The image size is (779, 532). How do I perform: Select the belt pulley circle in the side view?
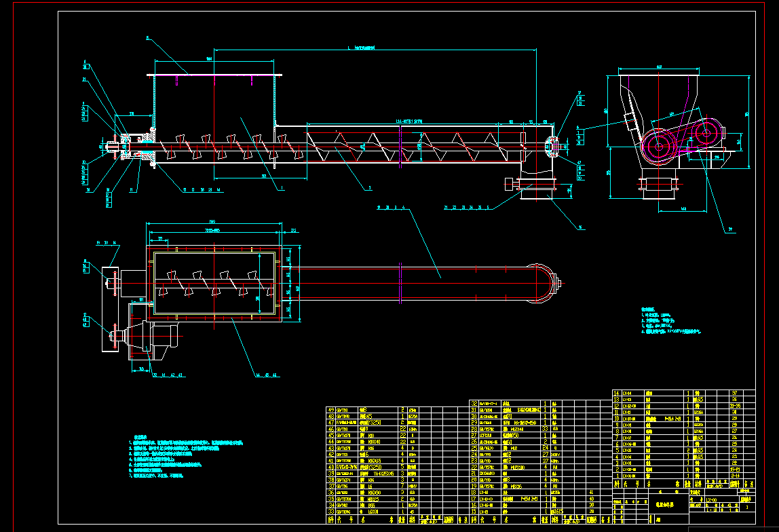point(657,146)
